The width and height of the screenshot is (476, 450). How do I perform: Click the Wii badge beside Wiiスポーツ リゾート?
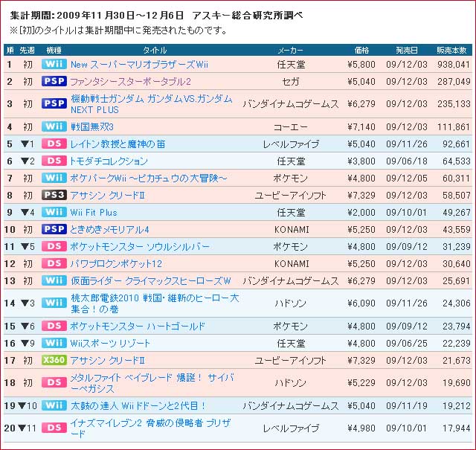pyautogui.click(x=54, y=343)
